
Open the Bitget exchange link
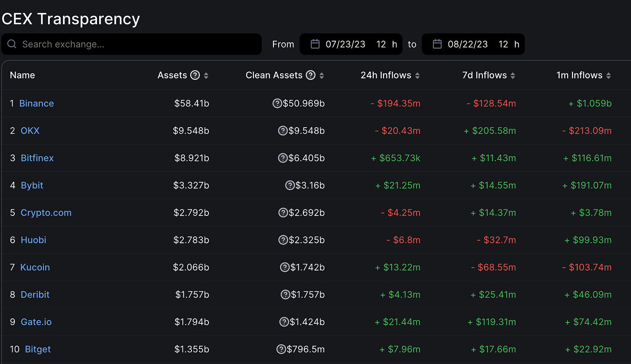[x=38, y=349]
